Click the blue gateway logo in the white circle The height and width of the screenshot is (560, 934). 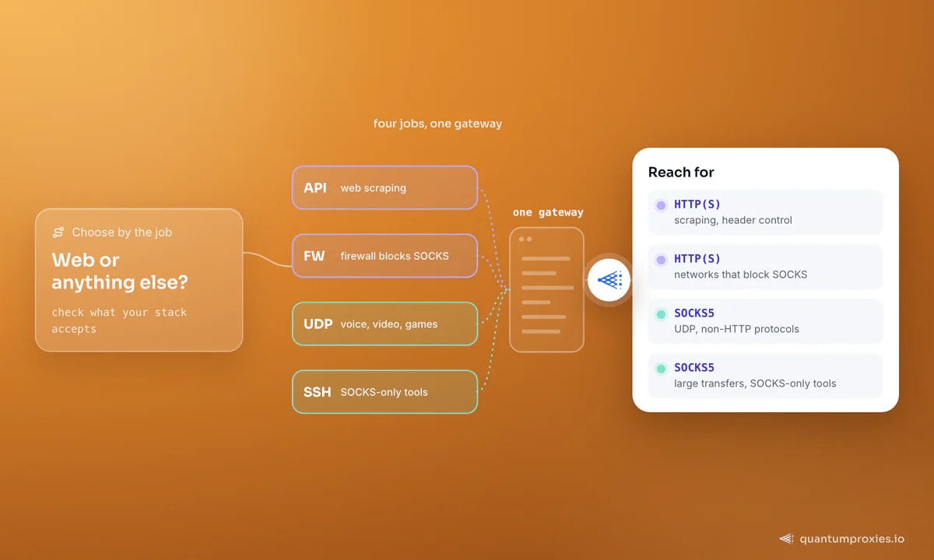coord(609,280)
